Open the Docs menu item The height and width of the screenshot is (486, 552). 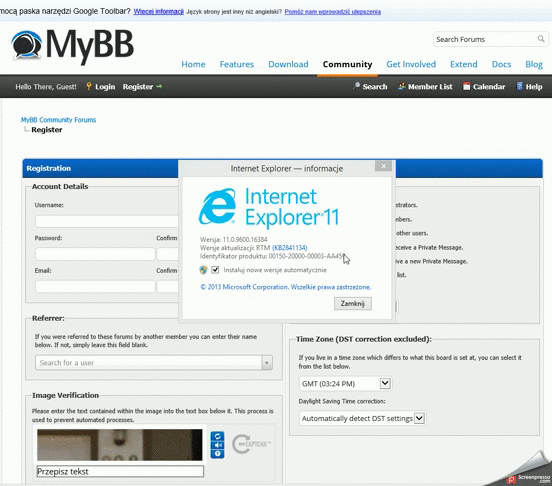click(x=501, y=64)
